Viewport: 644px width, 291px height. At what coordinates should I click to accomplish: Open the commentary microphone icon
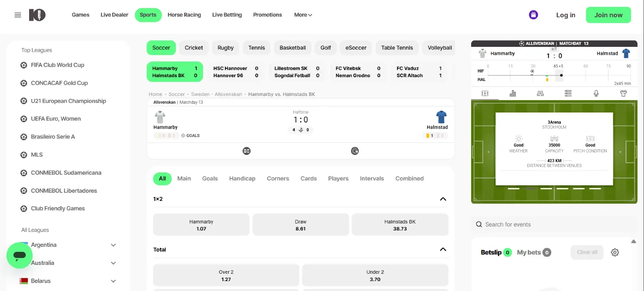click(596, 93)
